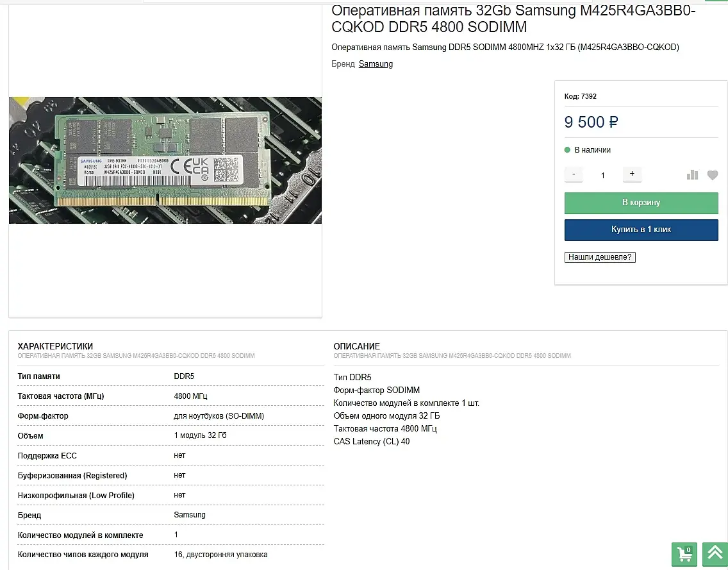Open the RAM module product photo
Image resolution: width=728 pixels, height=570 pixels.
165,160
